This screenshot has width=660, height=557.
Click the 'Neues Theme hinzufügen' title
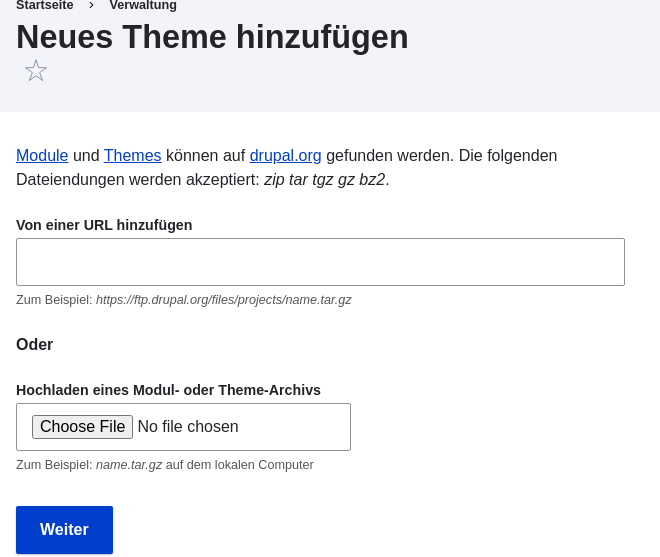(212, 37)
